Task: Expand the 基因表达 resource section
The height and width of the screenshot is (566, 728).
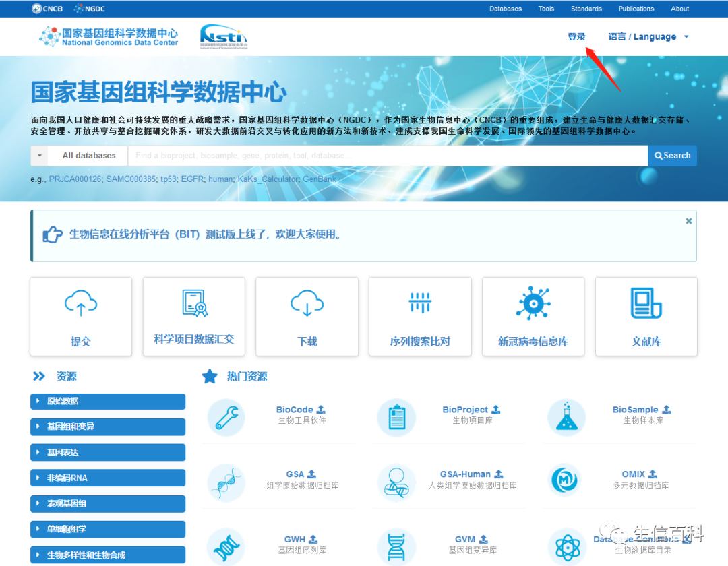Action: pyautogui.click(x=108, y=452)
